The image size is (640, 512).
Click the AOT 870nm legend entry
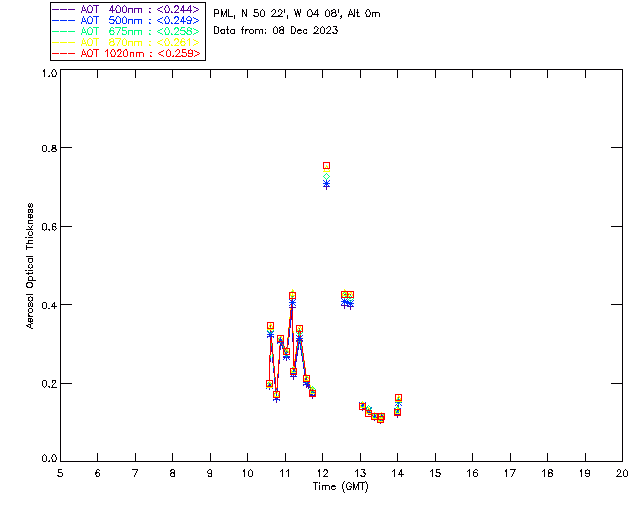click(126, 42)
